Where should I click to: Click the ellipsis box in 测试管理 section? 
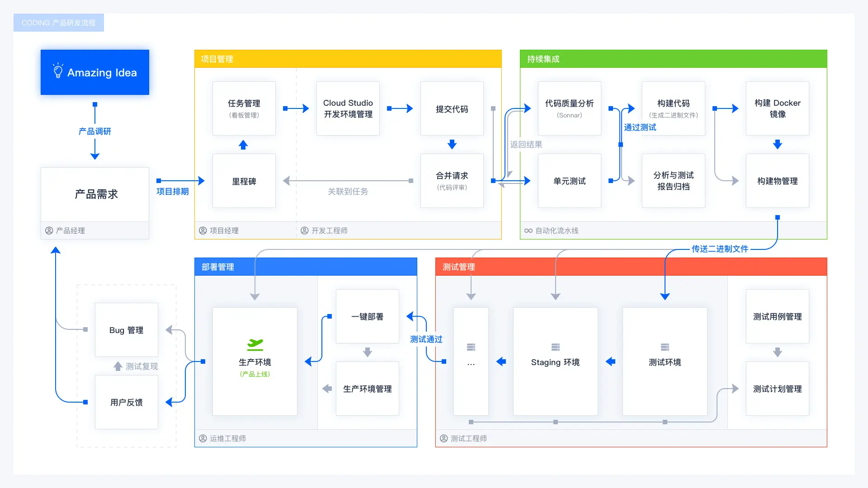[471, 361]
